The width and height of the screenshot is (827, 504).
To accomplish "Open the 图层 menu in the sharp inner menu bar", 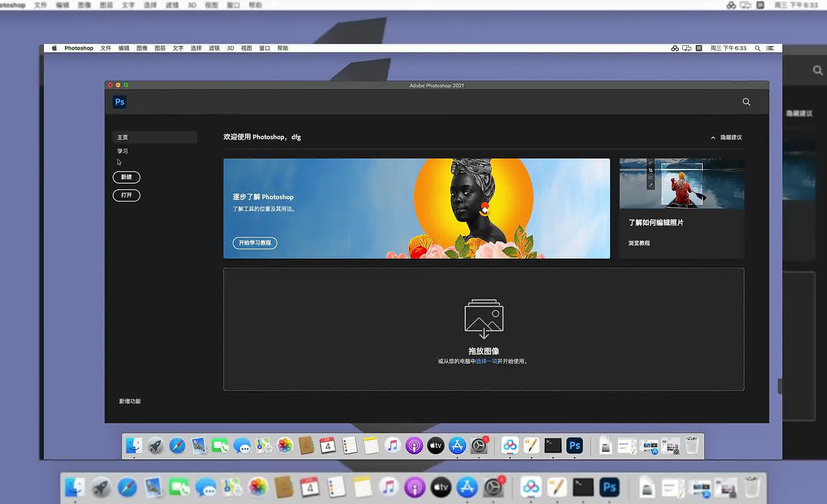I will [x=160, y=48].
